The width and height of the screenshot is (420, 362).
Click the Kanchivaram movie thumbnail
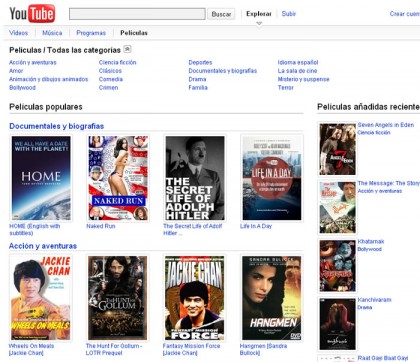tap(337, 324)
